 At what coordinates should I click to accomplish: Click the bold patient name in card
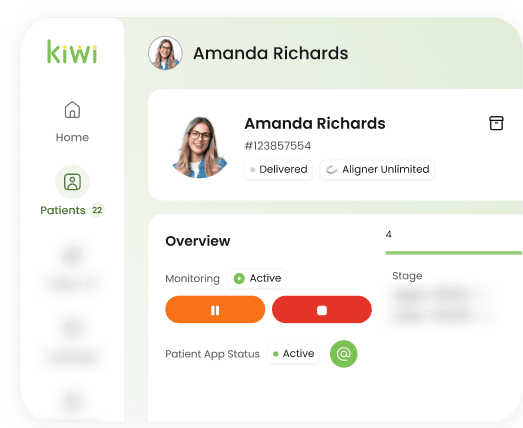click(315, 123)
